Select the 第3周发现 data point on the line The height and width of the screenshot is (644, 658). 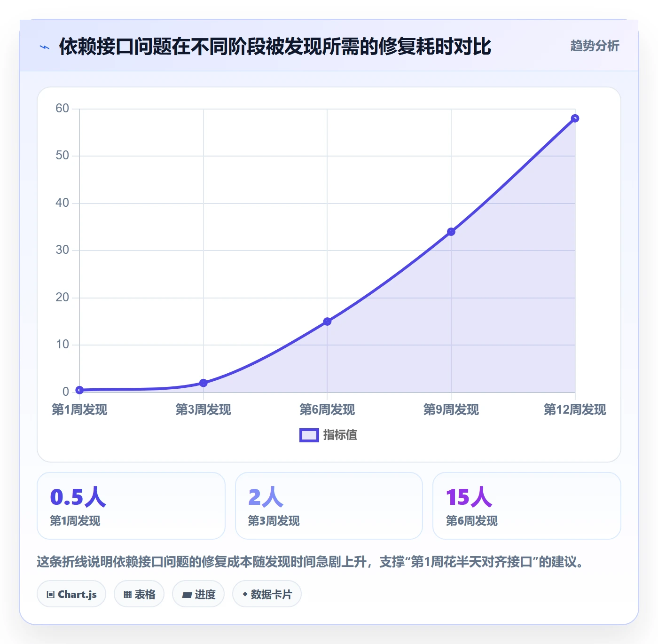(204, 383)
